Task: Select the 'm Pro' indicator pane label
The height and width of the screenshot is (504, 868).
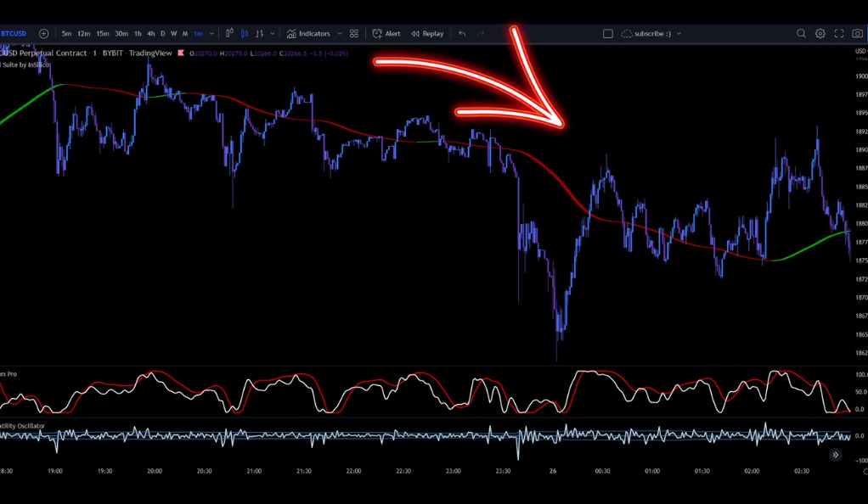Action: [8, 374]
